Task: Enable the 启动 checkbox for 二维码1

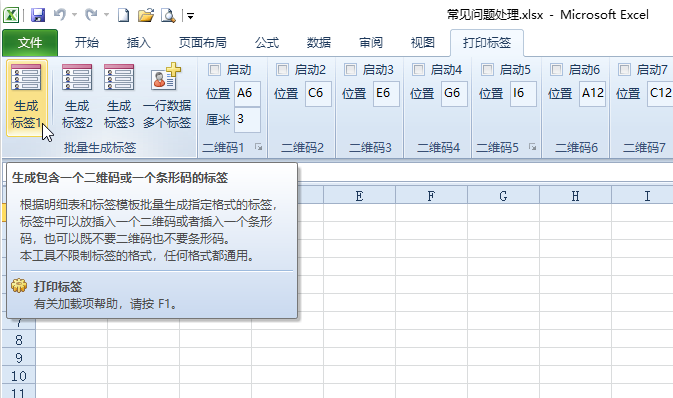Action: click(214, 70)
